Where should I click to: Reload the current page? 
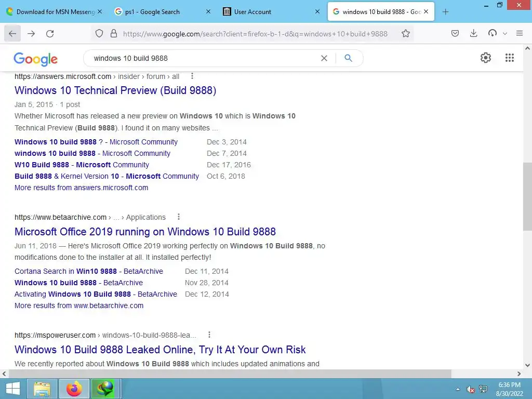coord(50,33)
